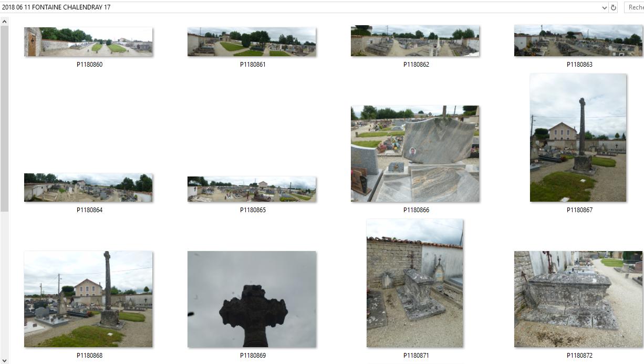Image resolution: width=644 pixels, height=364 pixels.
Task: Click the refresh icon beside address bar
Action: coord(613,7)
